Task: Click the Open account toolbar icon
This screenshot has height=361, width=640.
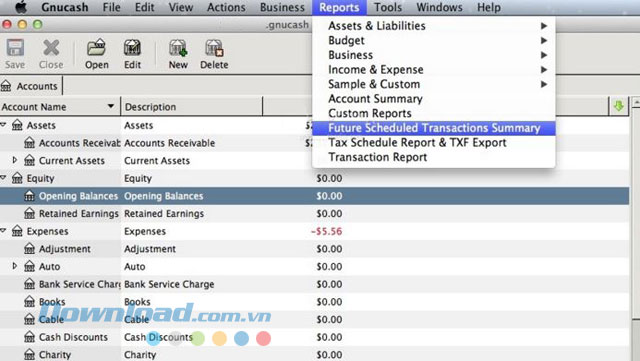Action: (96, 48)
